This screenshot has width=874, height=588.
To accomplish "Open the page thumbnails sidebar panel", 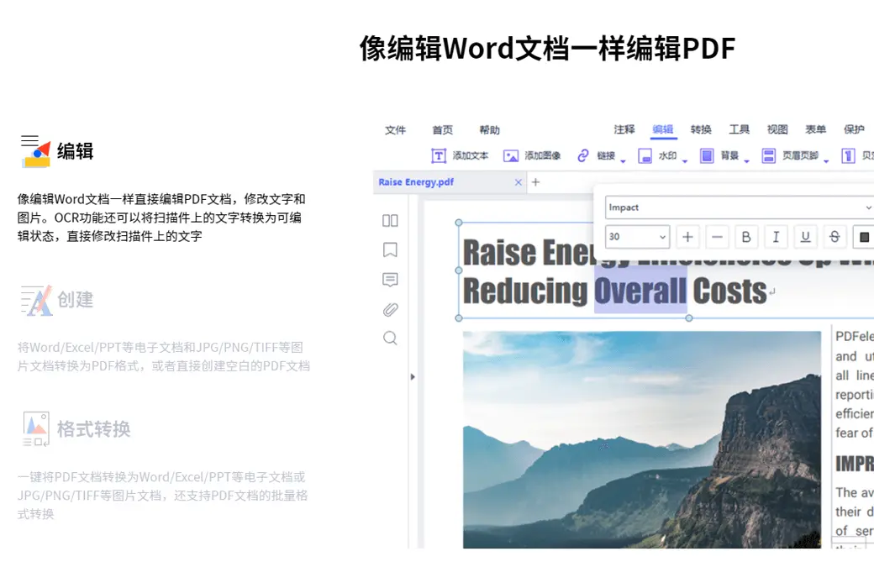I will point(390,221).
